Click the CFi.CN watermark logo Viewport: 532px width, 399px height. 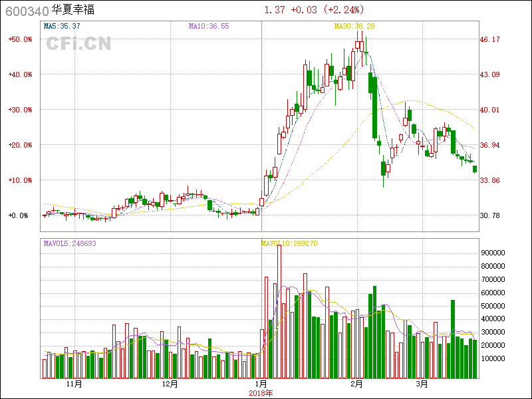[78, 44]
